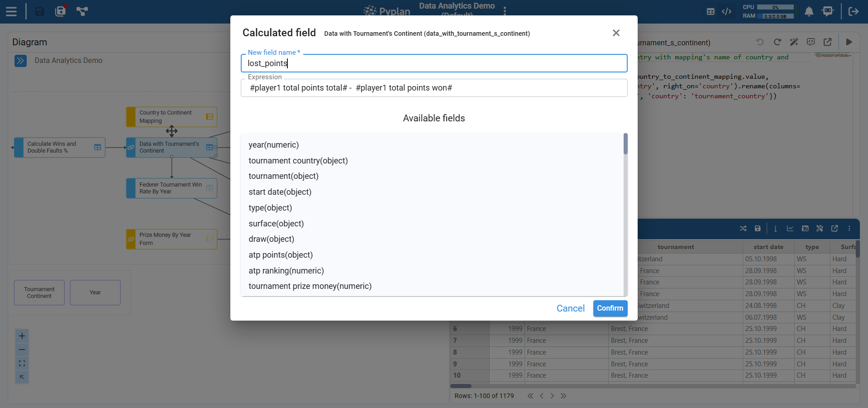Cancel the calculated field dialog
This screenshot has height=408, width=868.
[570, 308]
